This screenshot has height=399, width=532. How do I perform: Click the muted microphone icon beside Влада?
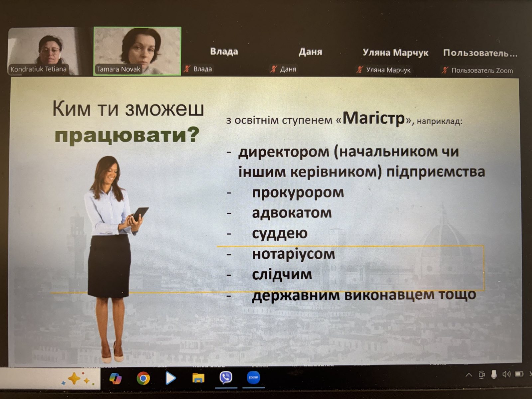187,69
